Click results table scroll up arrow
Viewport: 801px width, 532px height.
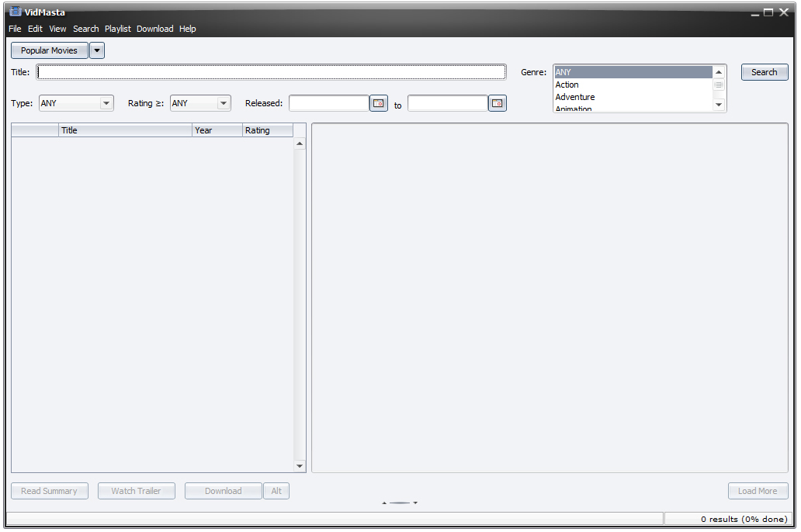(300, 143)
